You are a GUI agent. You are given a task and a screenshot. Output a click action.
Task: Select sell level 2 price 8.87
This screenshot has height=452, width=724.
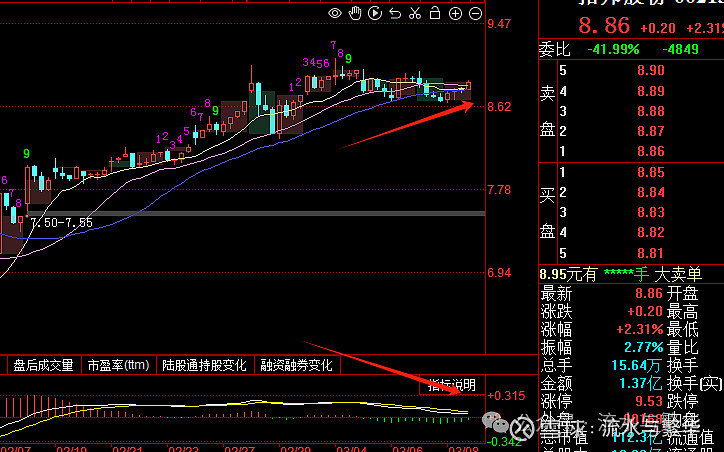(651, 131)
